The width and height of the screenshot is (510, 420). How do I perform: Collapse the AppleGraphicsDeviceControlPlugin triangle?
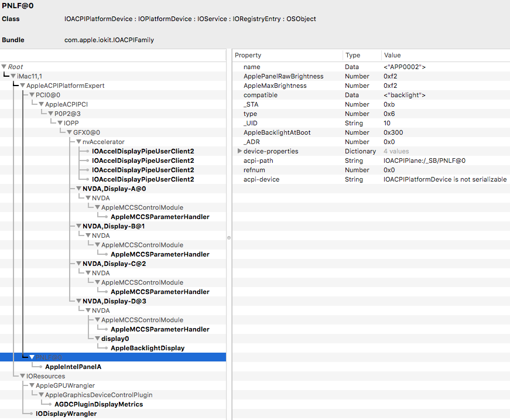tap(42, 395)
